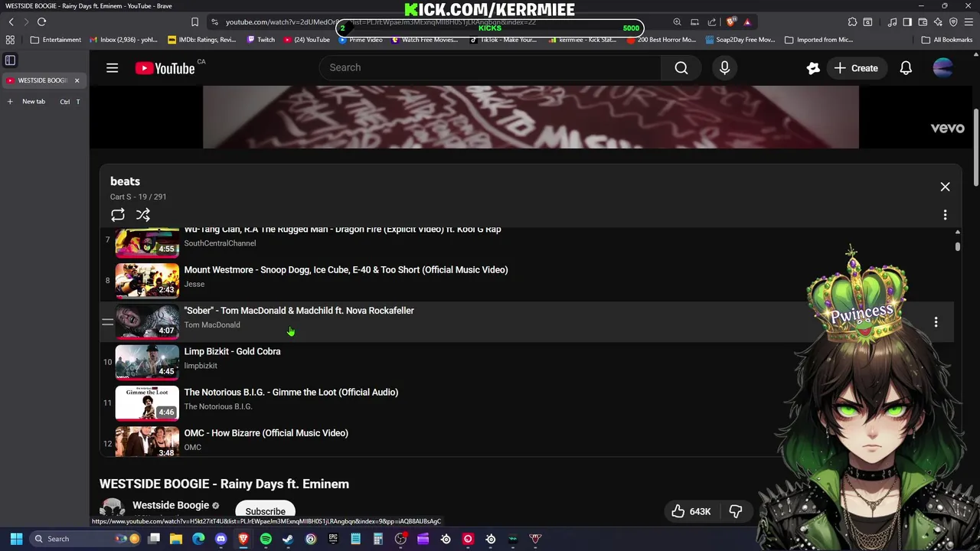Toggle Brave vertical tabs sidebar icon
Viewport: 980px width, 551px height.
[x=10, y=60]
